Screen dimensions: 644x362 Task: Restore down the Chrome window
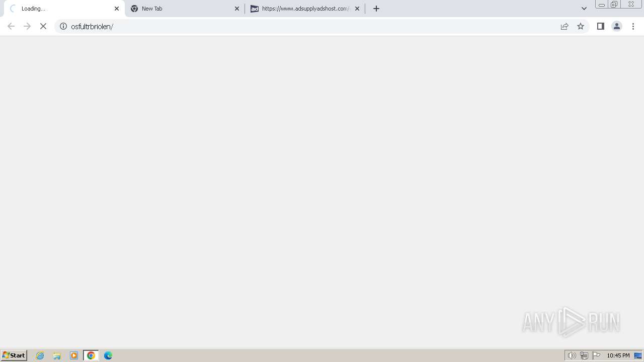point(614,5)
